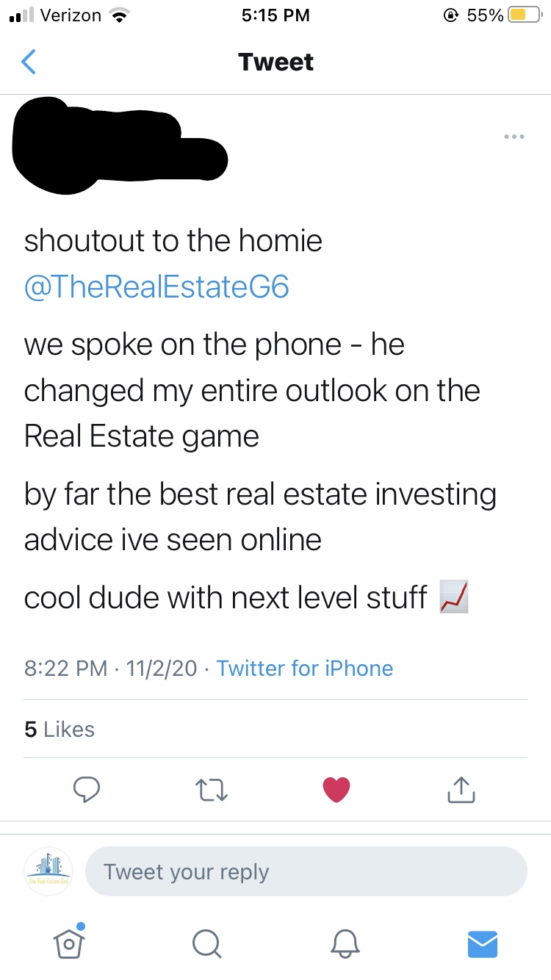Image resolution: width=551 pixels, height=980 pixels.
Task: View the 5 Likes list
Action: click(60, 729)
